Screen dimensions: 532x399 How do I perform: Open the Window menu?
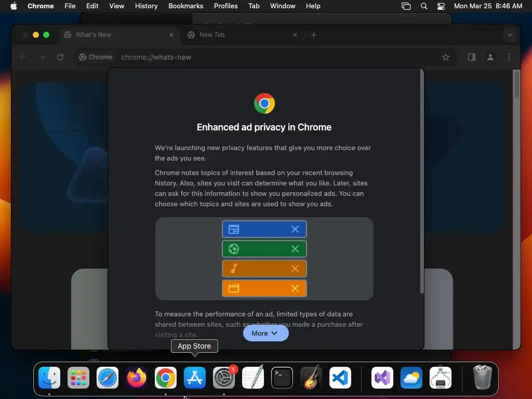tap(283, 6)
